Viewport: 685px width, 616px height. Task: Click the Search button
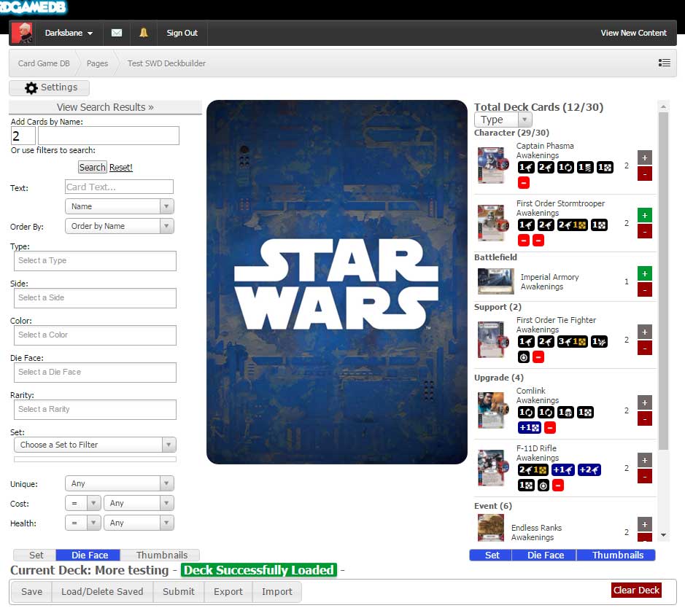coord(92,167)
